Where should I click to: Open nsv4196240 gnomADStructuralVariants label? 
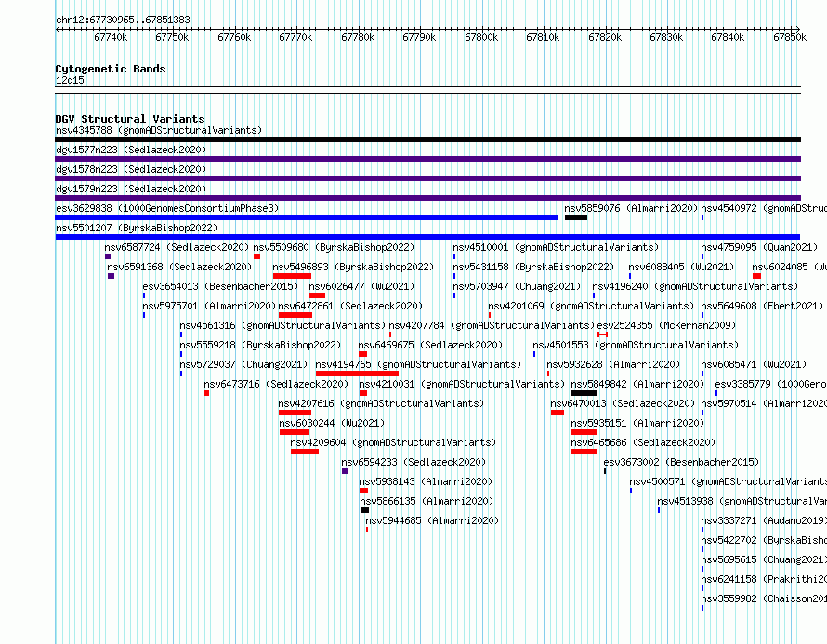(x=695, y=286)
